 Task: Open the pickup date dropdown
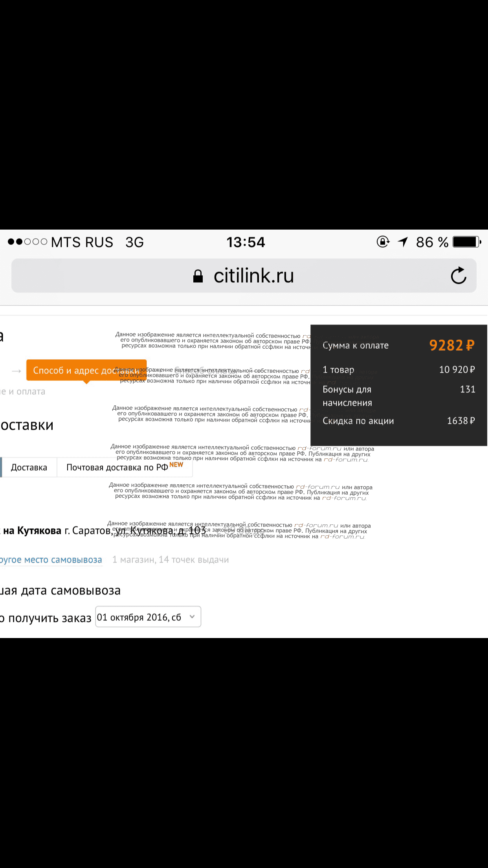[148, 616]
